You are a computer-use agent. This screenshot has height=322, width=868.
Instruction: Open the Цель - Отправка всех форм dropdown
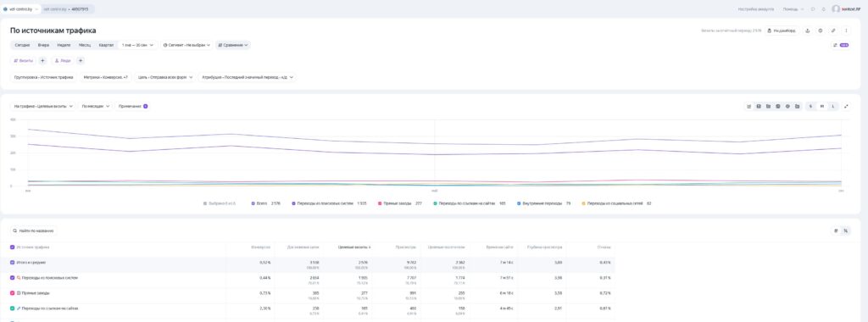[165, 77]
